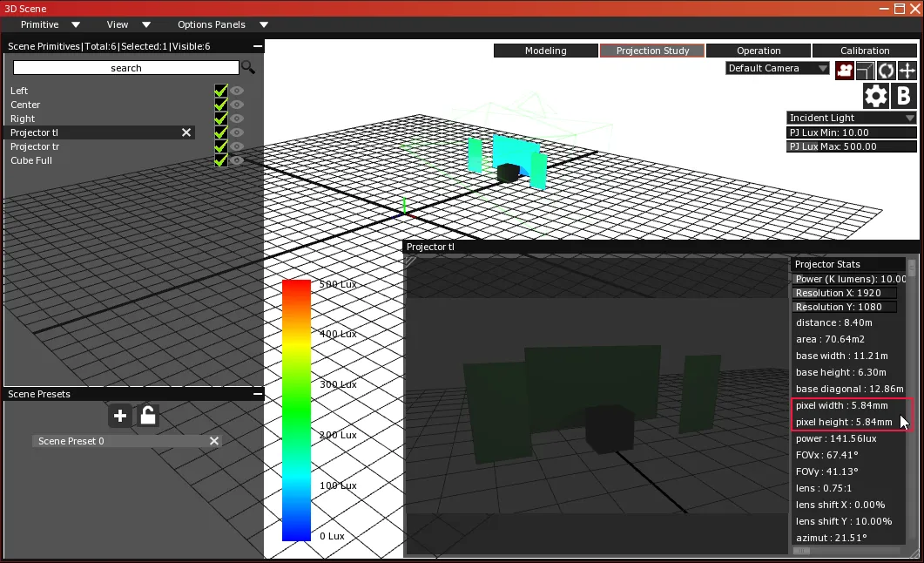
Task: Click the View menu
Action: coord(118,24)
